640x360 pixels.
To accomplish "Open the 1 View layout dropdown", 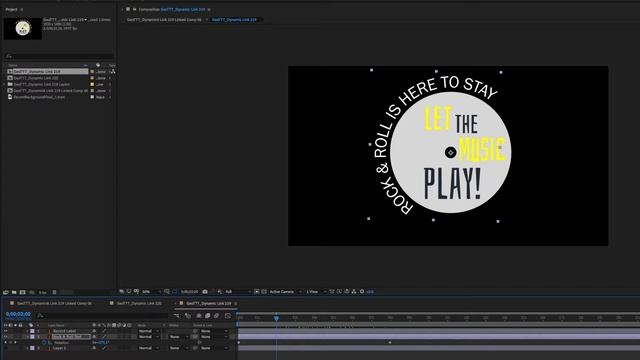I will pyautogui.click(x=316, y=291).
